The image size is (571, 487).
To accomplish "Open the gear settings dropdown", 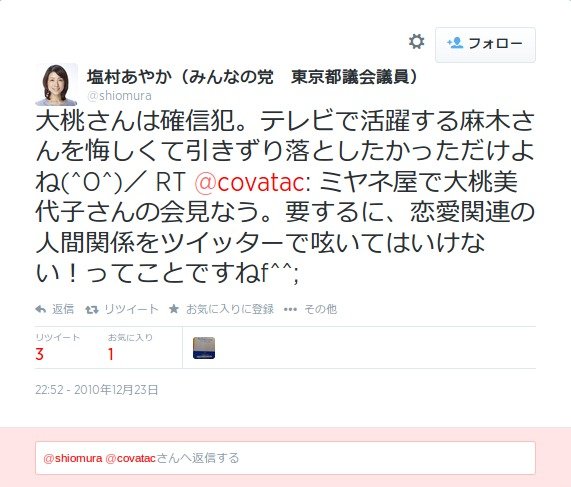I will click(x=416, y=42).
